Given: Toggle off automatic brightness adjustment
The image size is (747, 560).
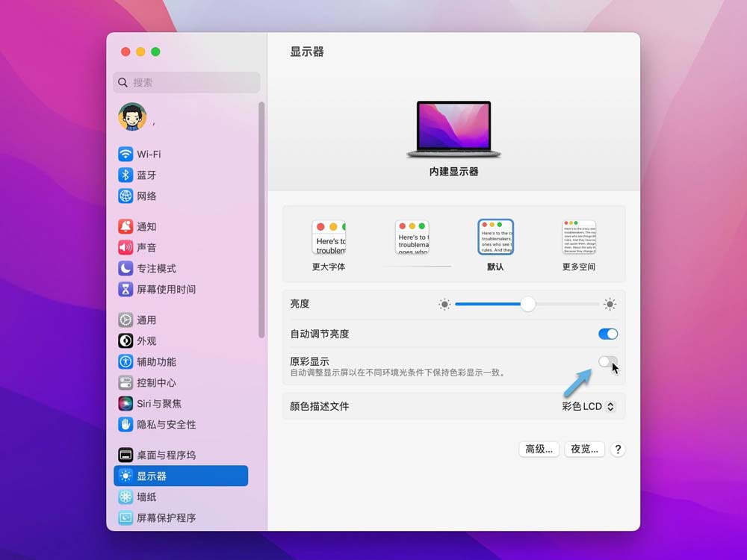Looking at the screenshot, I should tap(607, 334).
